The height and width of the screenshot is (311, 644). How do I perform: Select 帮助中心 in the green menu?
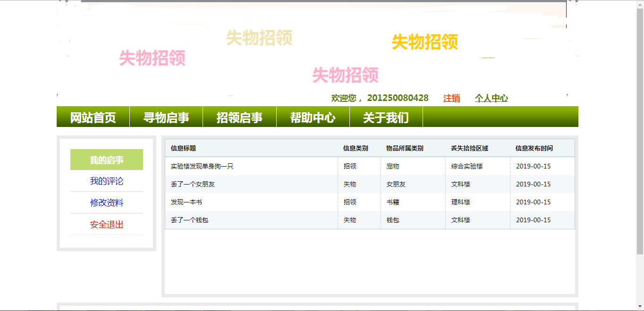[x=313, y=117]
